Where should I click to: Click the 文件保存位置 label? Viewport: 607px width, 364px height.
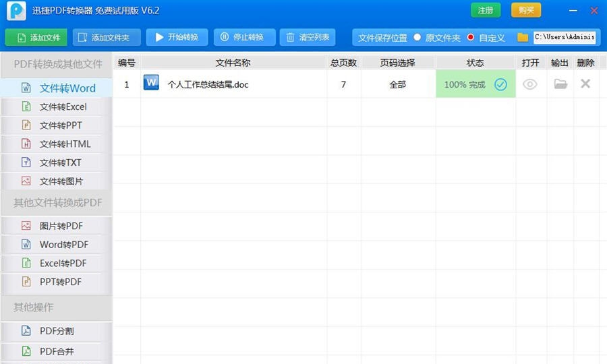point(382,38)
